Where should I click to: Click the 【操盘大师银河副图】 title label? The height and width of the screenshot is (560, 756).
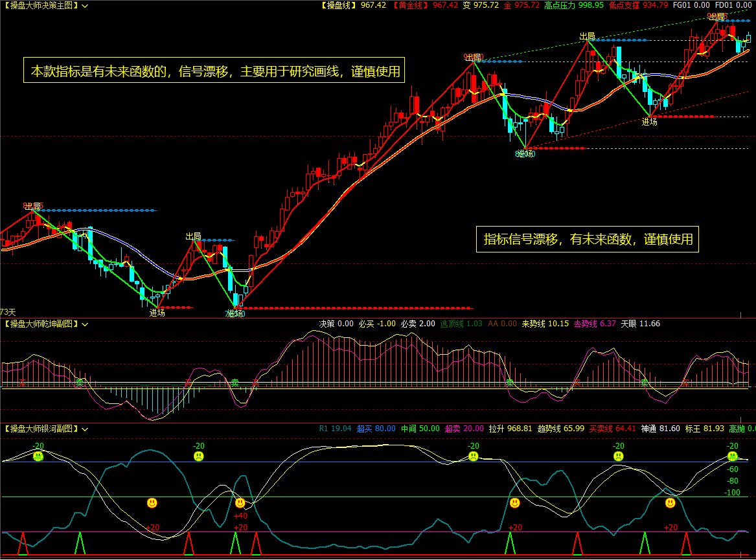click(41, 429)
